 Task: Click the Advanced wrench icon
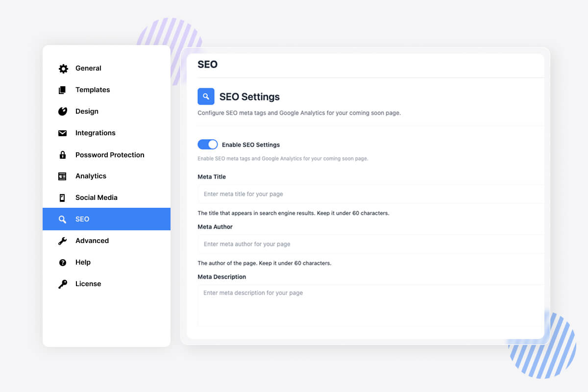(62, 241)
